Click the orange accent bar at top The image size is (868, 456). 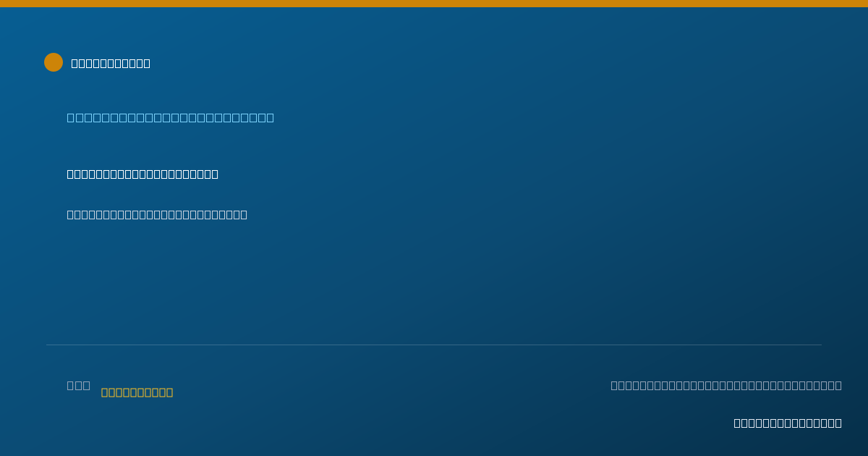pos(434,4)
